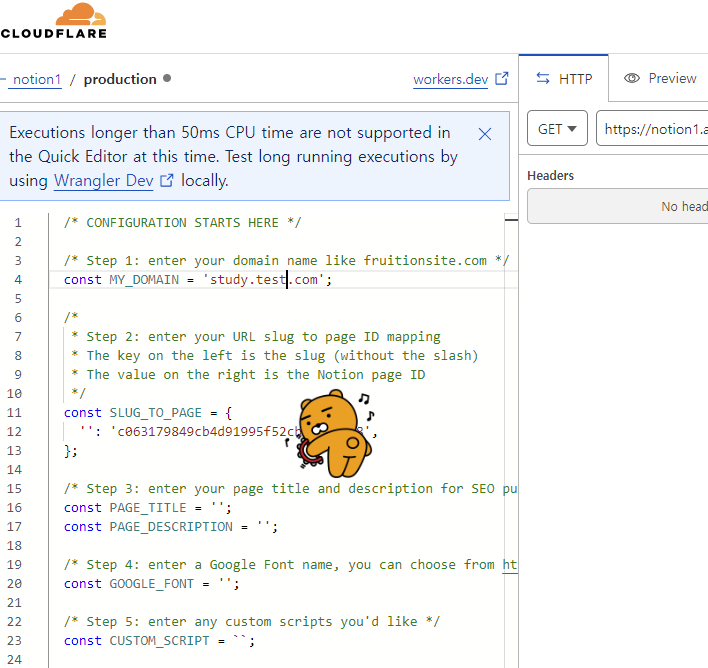Click the HTTP arrows icon
Image resolution: width=708 pixels, height=668 pixels.
tap(543, 79)
